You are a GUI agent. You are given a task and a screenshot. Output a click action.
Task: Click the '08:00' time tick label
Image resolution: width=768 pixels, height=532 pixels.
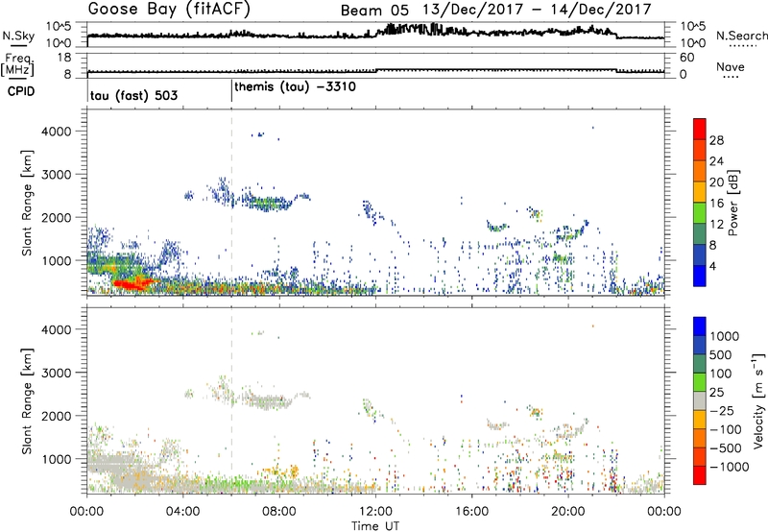coord(279,512)
